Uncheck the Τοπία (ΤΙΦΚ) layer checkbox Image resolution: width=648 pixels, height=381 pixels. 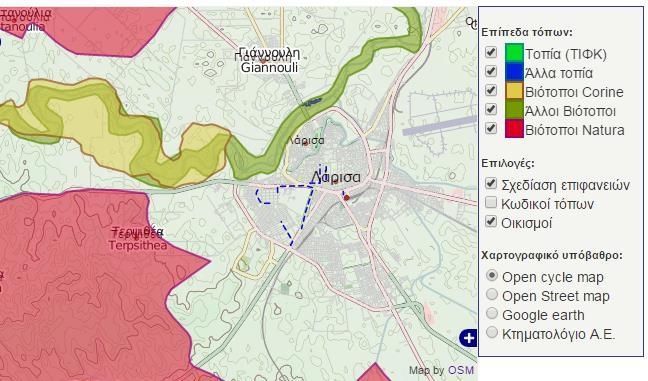(x=491, y=52)
